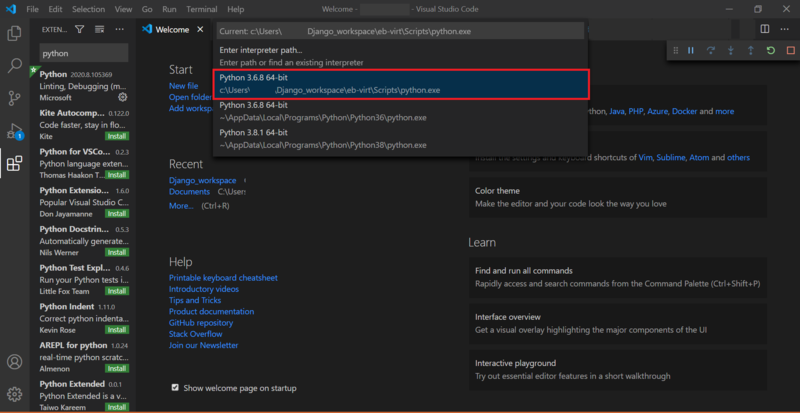This screenshot has height=413, width=800.
Task: Click the Extensions icon in activity bar
Action: tap(14, 164)
